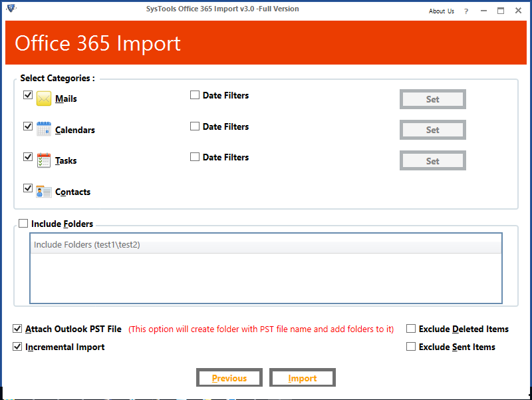Toggle the Incremental Import checkbox
This screenshot has width=532, height=400.
(x=17, y=346)
